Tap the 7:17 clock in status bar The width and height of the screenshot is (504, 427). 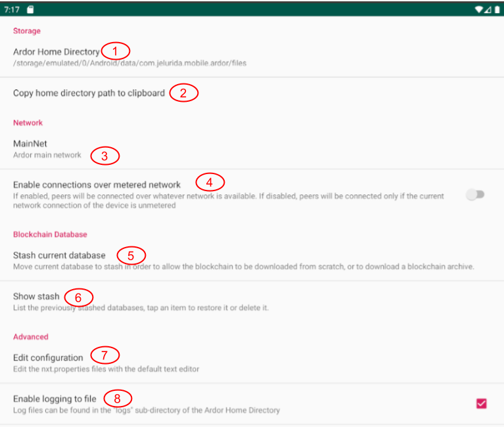[12, 10]
